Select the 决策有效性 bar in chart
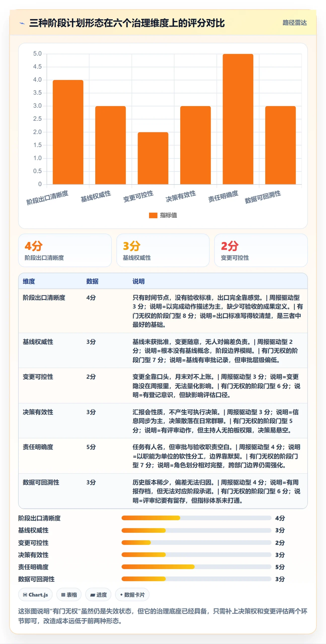This screenshot has height=644, width=326. click(195, 145)
